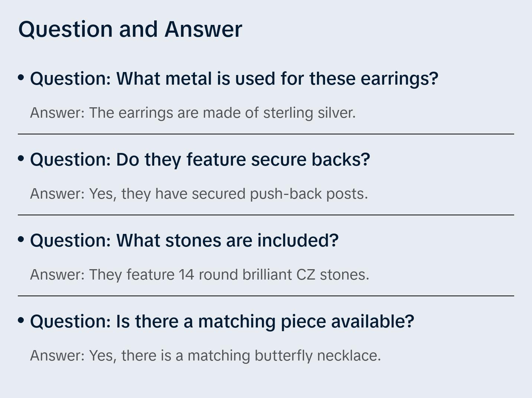Expand the question about earring metal
The height and width of the screenshot is (398, 532).
tap(234, 79)
